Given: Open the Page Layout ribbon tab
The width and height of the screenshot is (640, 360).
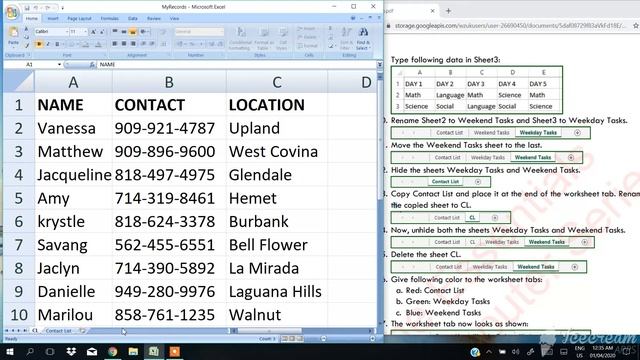Looking at the screenshot, I should tap(79, 18).
